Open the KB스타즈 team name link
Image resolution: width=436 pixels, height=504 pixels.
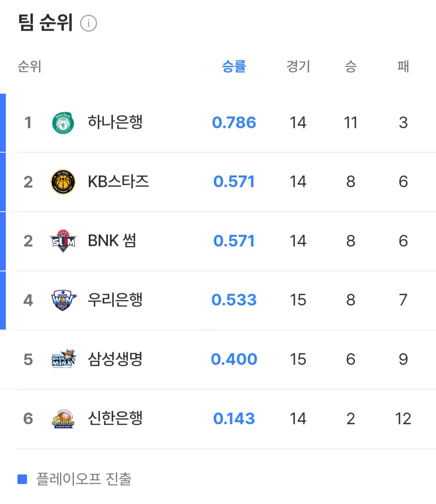118,182
